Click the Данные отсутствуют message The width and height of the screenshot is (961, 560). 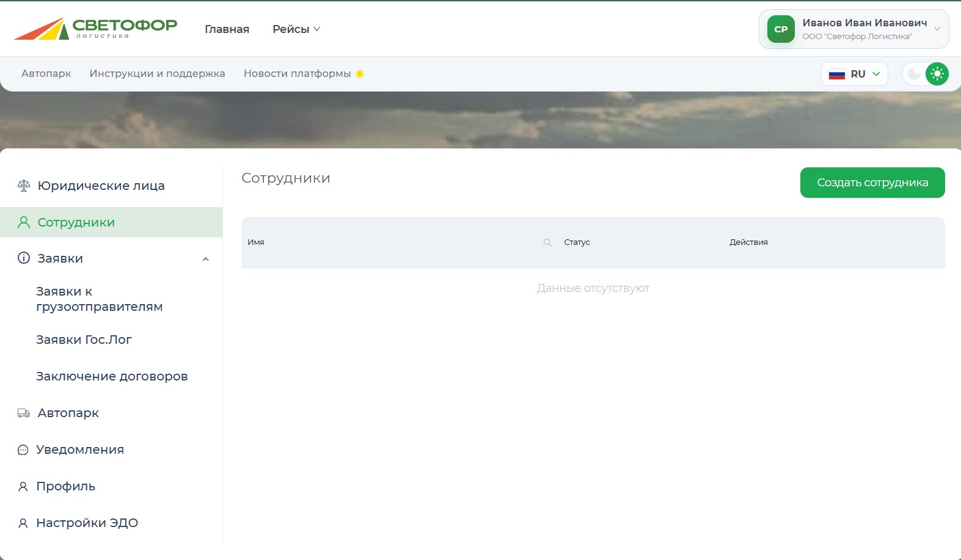tap(593, 288)
